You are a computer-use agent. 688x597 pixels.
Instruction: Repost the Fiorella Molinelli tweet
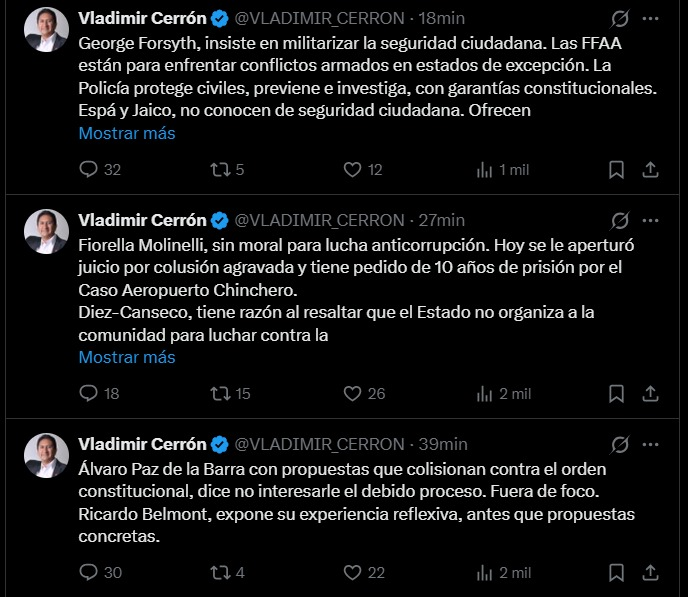tap(220, 394)
